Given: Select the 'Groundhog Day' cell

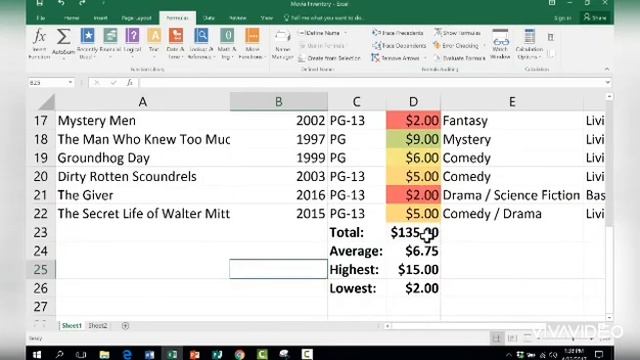Looking at the screenshot, I should pos(142,158).
